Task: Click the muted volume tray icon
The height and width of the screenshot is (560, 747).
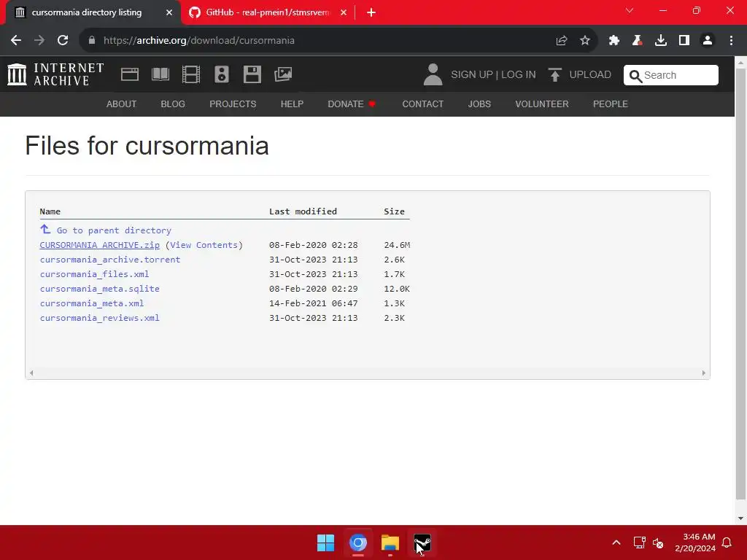Action: click(659, 542)
